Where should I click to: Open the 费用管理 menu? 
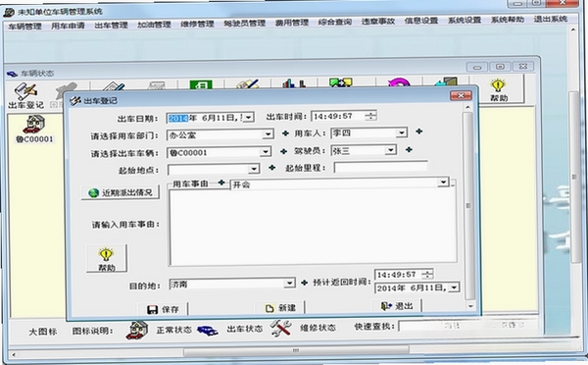tap(292, 23)
